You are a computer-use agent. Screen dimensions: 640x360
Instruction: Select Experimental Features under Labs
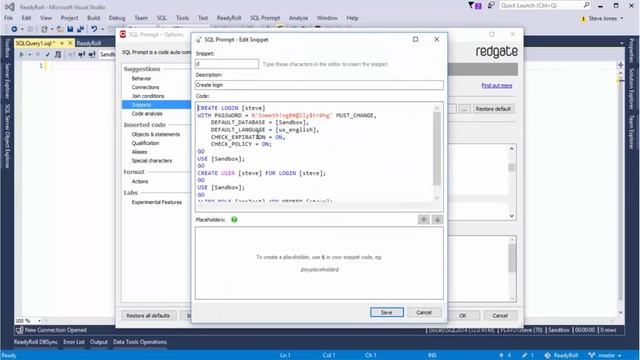point(157,202)
